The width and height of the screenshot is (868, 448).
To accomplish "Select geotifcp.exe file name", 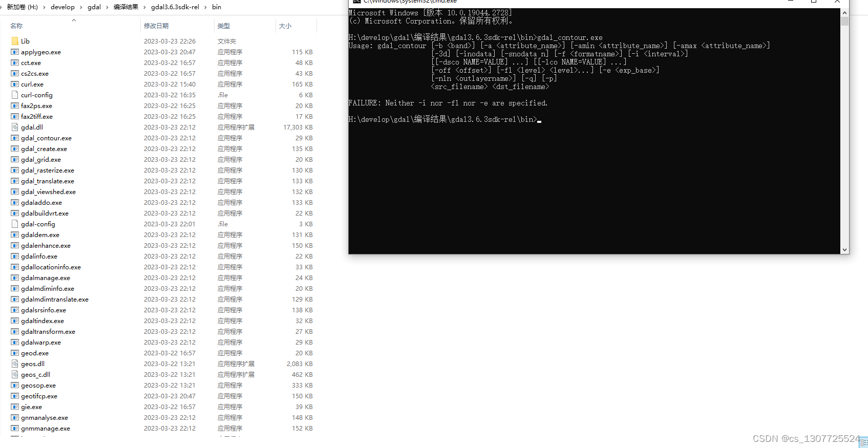I will [x=39, y=396].
